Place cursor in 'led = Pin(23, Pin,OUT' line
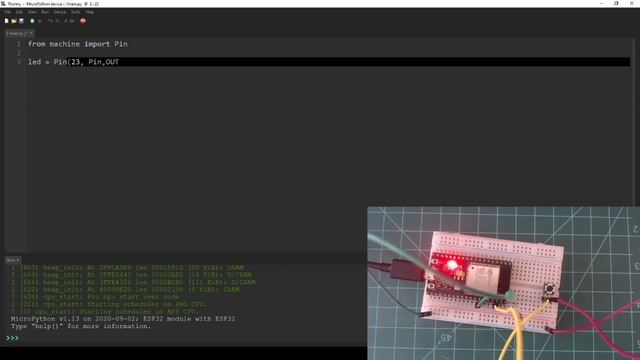 (73, 62)
